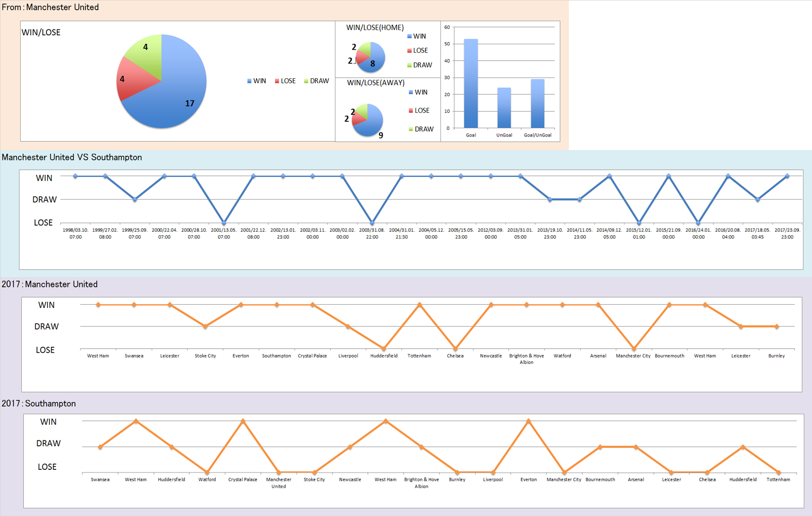
Task: Select DRAW legend entry of the AWAY pie
Action: click(x=421, y=129)
